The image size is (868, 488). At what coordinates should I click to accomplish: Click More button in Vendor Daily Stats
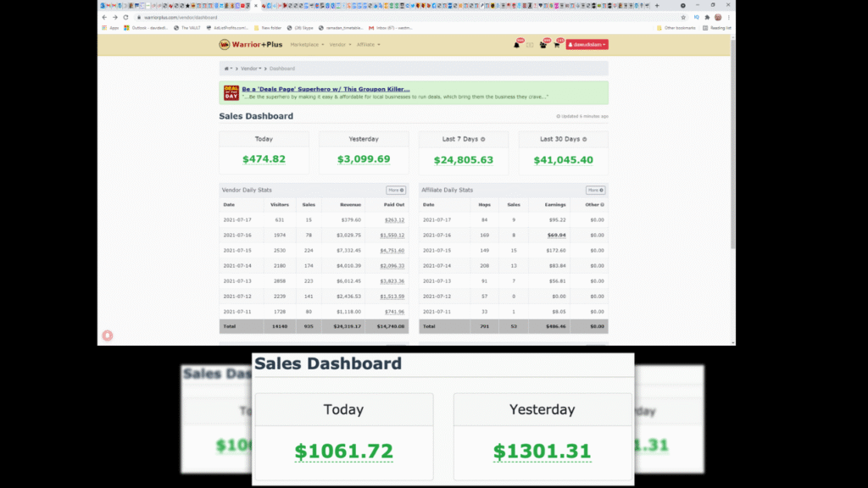coord(396,191)
